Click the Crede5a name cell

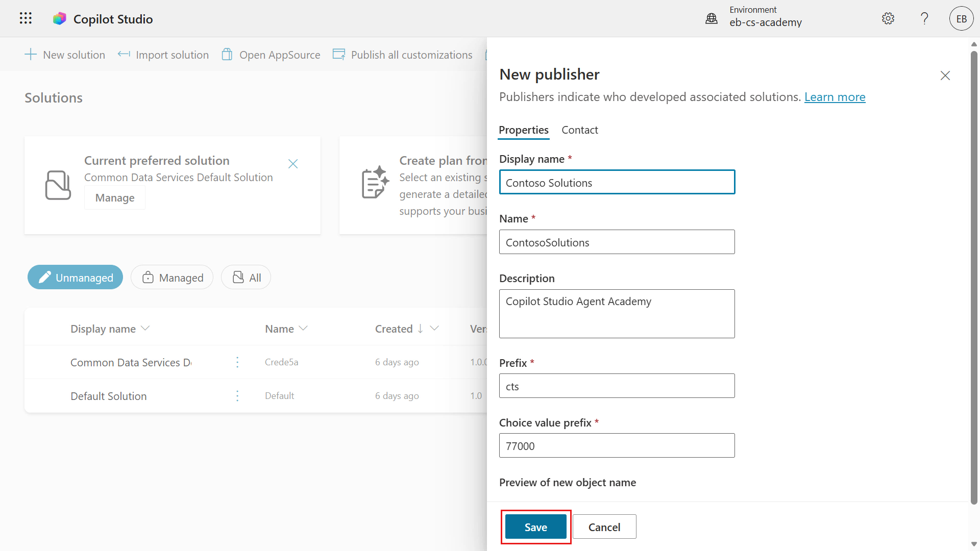pos(282,362)
